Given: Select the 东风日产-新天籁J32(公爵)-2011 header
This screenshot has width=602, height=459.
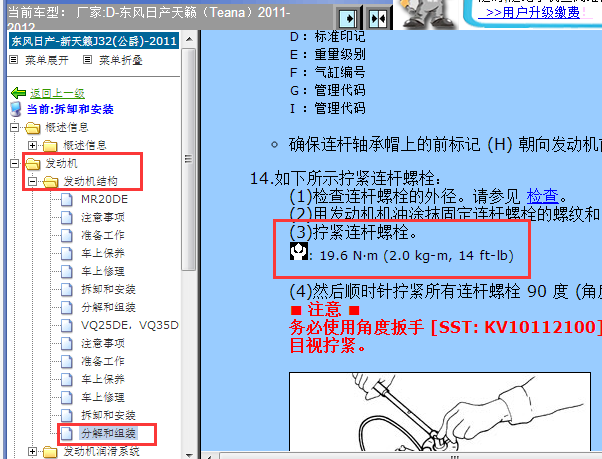Looking at the screenshot, I should (94, 41).
